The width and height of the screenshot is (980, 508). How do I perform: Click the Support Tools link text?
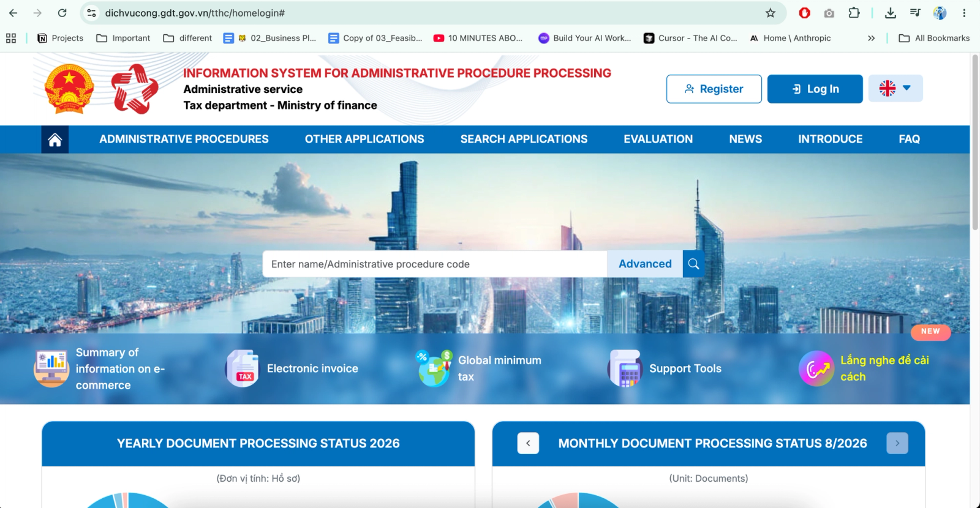(685, 368)
